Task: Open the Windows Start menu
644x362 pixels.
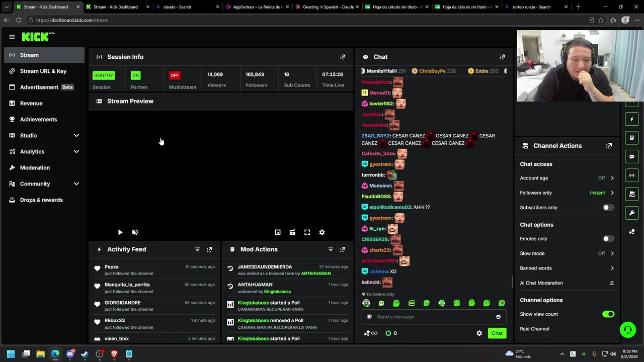Action: tap(11, 354)
